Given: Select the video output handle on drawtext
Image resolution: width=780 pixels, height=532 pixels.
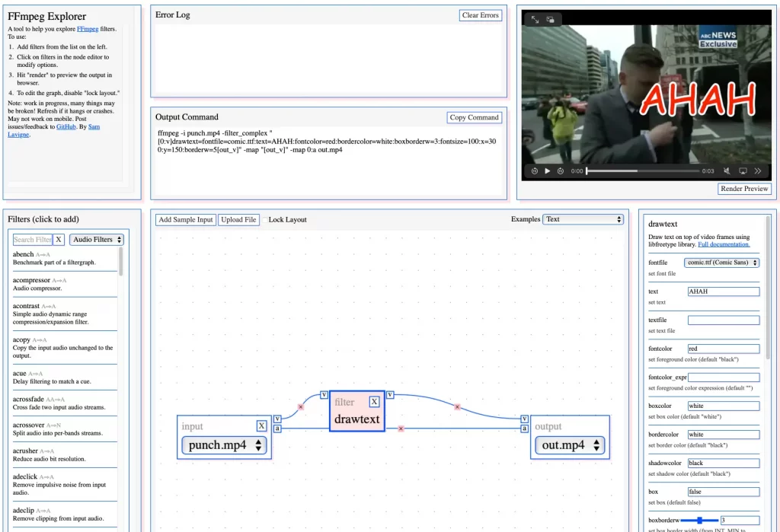Looking at the screenshot, I should click(x=390, y=395).
